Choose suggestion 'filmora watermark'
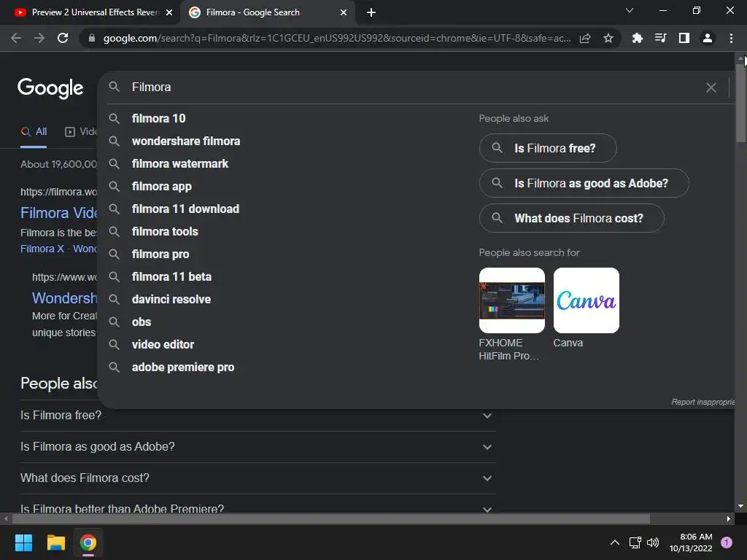The height and width of the screenshot is (560, 747). coord(180,164)
